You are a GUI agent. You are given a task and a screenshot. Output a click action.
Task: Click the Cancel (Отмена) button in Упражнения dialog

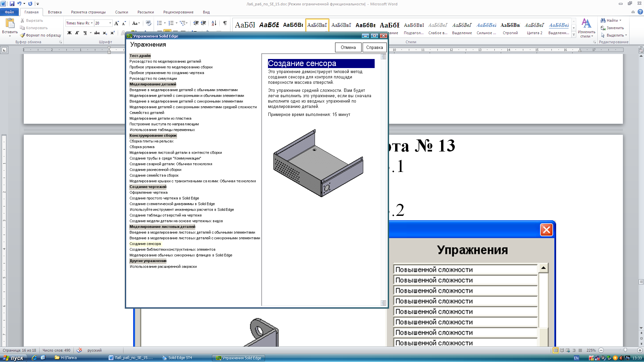[x=348, y=47]
